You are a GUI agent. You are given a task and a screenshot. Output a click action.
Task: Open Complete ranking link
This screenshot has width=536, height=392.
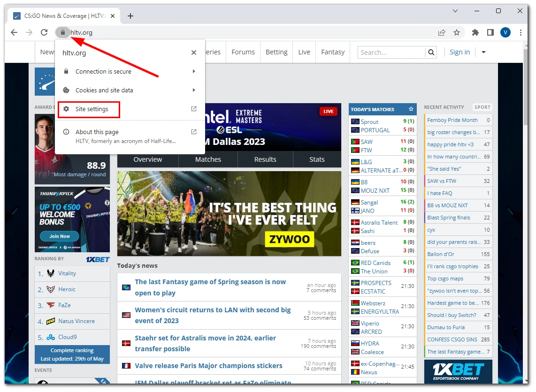pyautogui.click(x=72, y=354)
